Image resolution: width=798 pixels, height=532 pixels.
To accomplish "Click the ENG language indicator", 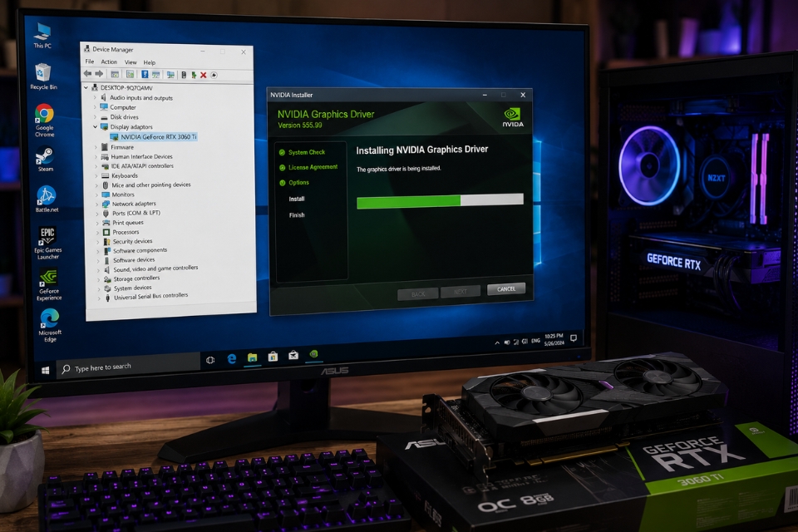I will coord(535,341).
